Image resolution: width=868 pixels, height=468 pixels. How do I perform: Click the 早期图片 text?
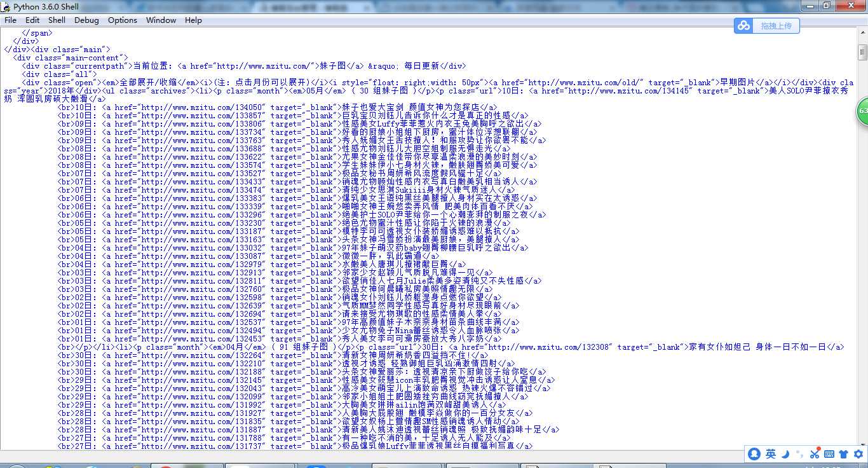coord(736,83)
